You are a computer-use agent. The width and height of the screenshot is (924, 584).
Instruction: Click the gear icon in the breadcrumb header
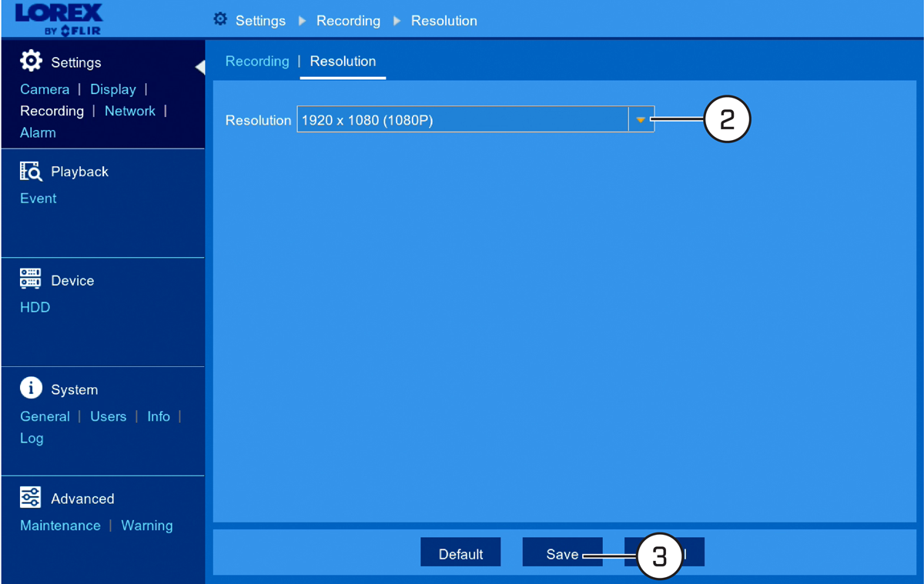(x=220, y=19)
